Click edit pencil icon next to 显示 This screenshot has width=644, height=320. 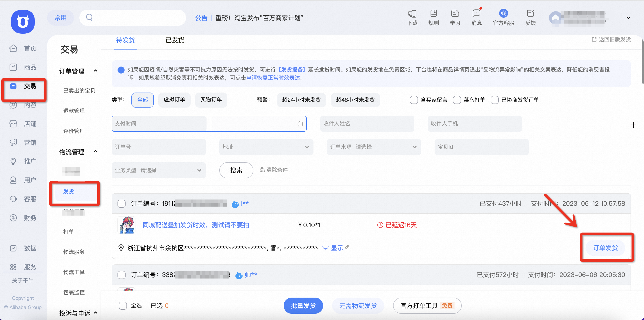click(x=347, y=248)
